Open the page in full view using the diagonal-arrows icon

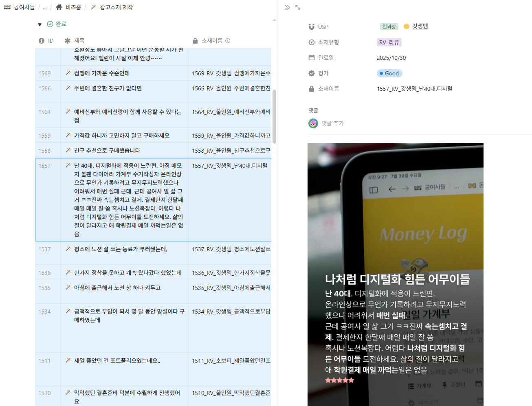point(298,7)
